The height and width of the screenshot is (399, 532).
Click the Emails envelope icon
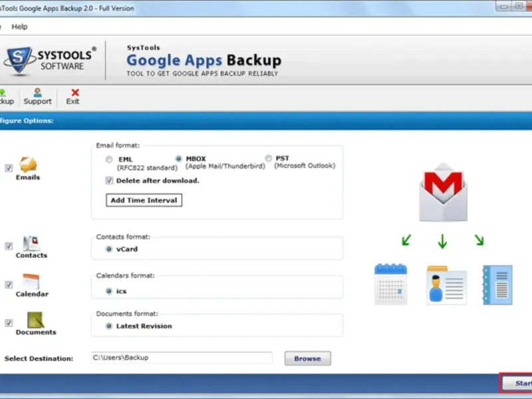[28, 164]
